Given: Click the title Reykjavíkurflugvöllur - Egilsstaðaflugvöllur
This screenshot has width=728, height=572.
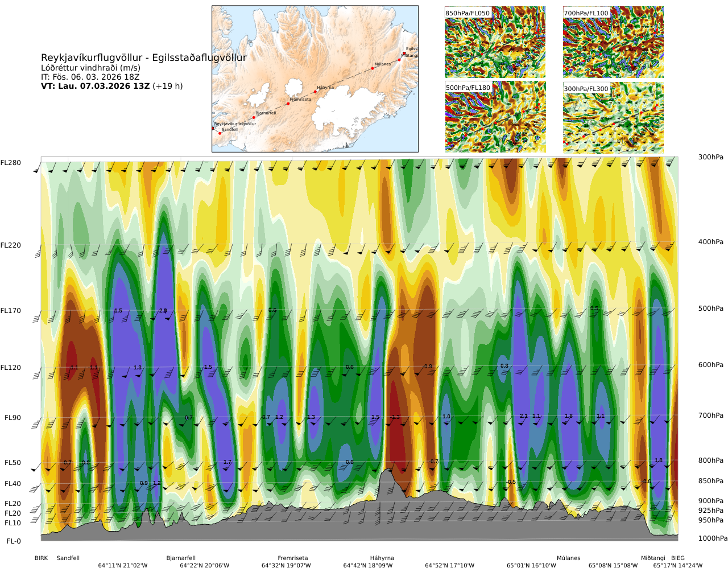Looking at the screenshot, I should tap(144, 57).
